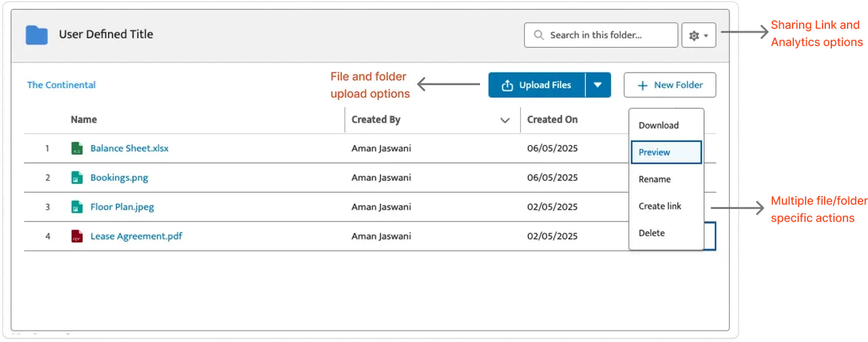Open The Continental breadcrumb link
This screenshot has height=342, width=868.
pyautogui.click(x=61, y=85)
